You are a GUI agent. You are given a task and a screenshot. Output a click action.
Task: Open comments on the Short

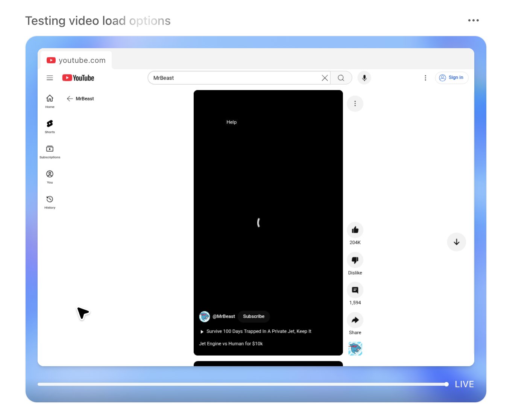point(355,290)
